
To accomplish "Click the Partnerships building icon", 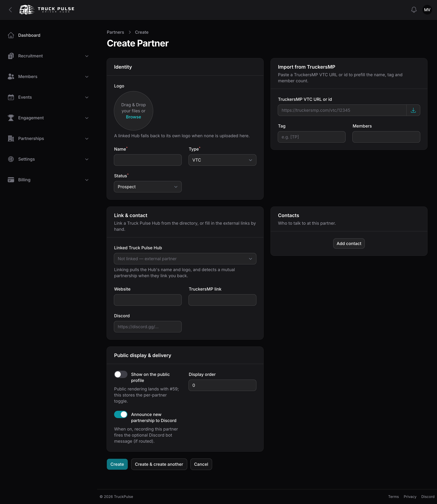I will pos(11,139).
